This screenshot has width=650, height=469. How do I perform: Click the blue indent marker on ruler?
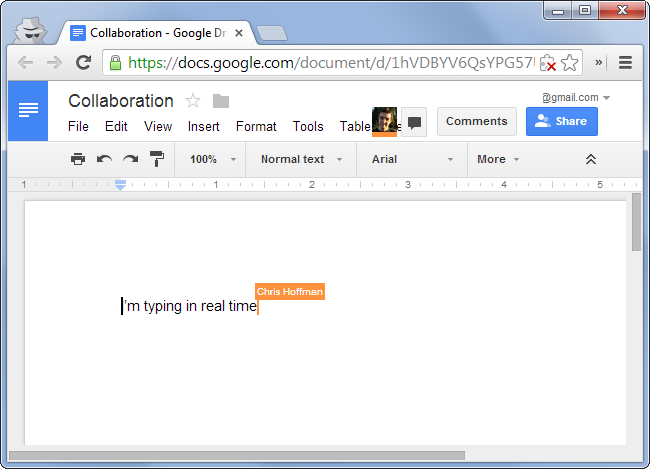point(120,185)
